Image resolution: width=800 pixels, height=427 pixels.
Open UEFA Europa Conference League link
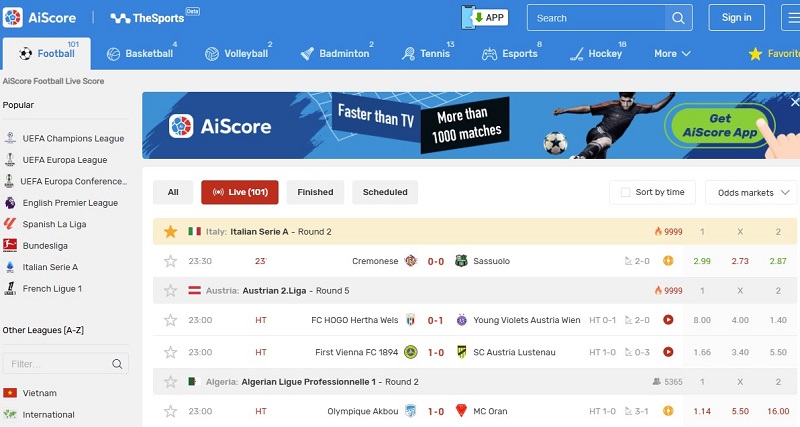pyautogui.click(x=73, y=181)
